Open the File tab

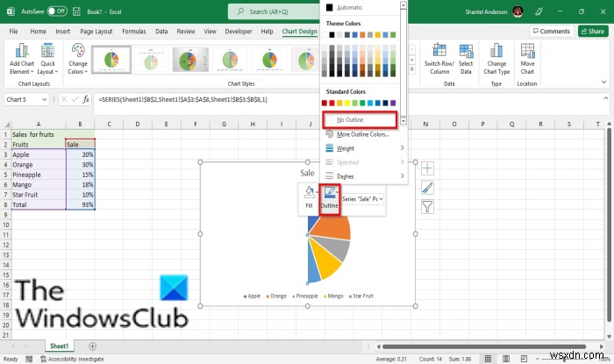[x=13, y=32]
